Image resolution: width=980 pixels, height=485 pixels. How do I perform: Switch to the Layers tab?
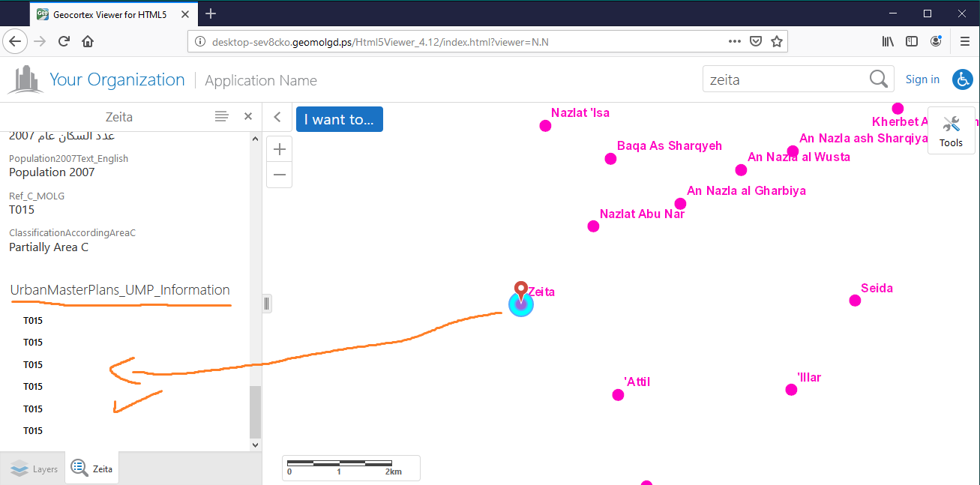tap(33, 469)
